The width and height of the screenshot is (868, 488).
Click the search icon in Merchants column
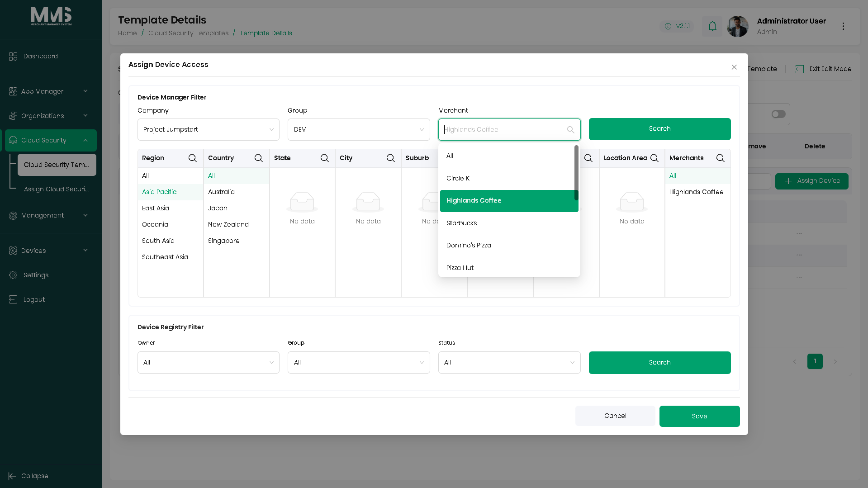720,158
